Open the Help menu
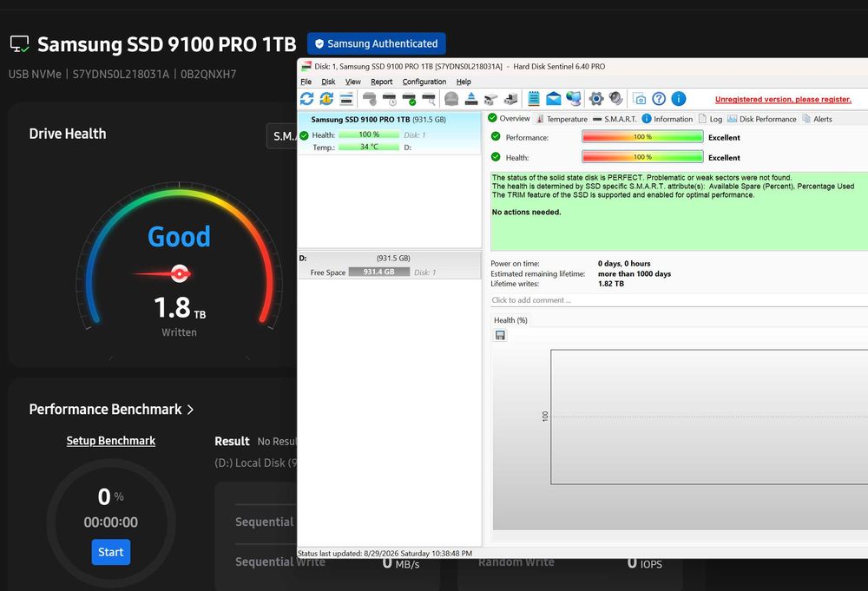868x591 pixels. click(x=464, y=82)
